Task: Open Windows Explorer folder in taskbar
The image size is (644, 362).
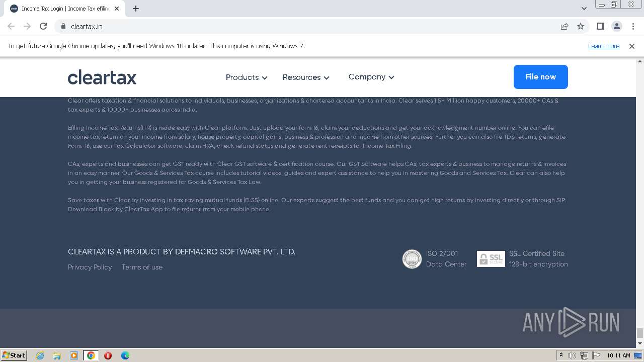Action: 57,355
